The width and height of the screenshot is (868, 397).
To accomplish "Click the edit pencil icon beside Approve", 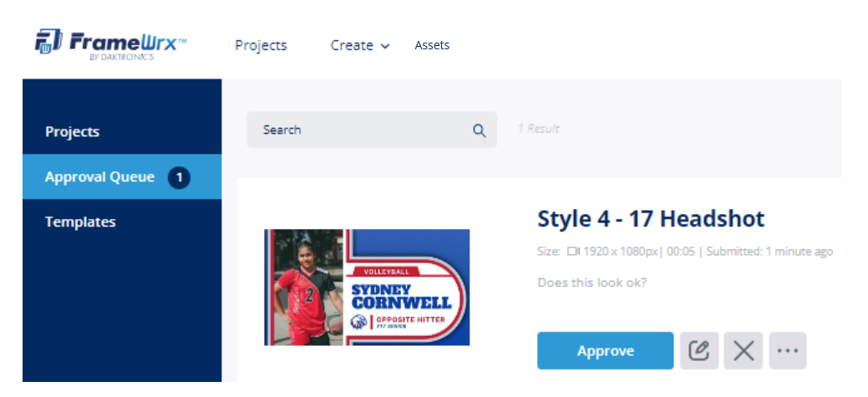I will [698, 351].
